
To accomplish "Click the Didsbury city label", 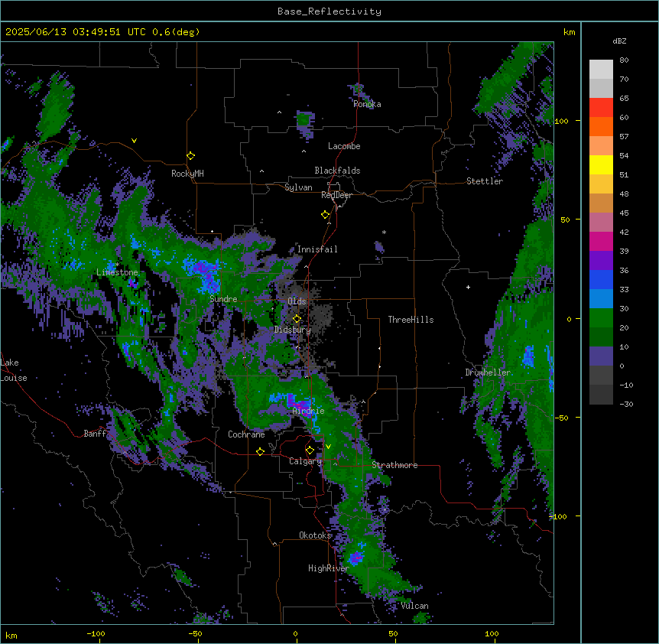I will (292, 330).
